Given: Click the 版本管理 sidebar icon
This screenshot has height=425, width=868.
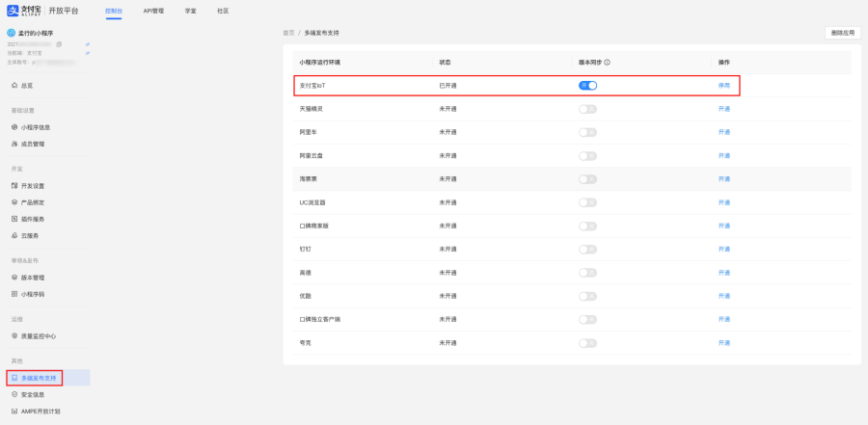Looking at the screenshot, I should click(14, 278).
